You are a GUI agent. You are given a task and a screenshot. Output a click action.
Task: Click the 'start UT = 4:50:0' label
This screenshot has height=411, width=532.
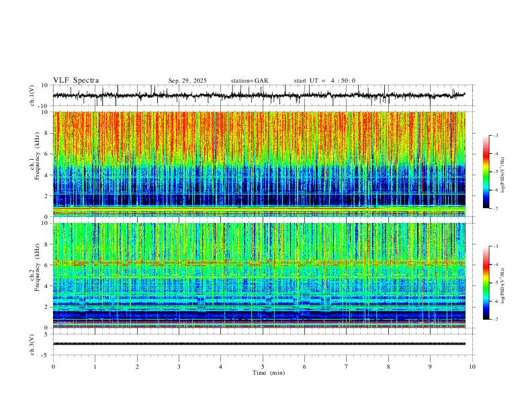pos(324,81)
